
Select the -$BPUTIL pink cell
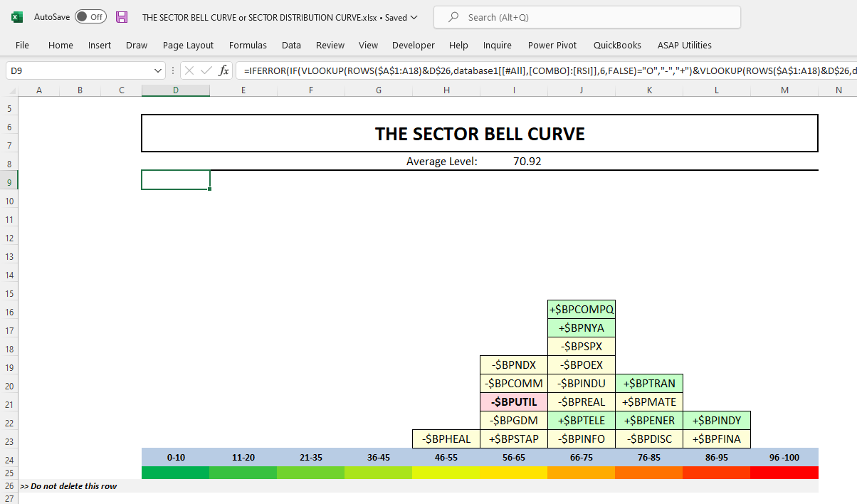click(514, 402)
